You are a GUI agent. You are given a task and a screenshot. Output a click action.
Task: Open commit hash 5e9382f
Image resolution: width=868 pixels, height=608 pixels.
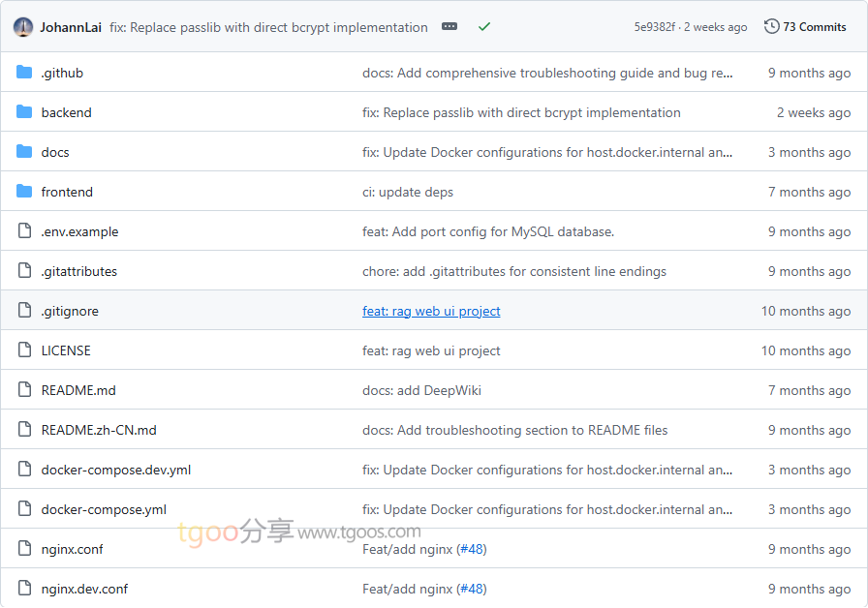(x=655, y=27)
